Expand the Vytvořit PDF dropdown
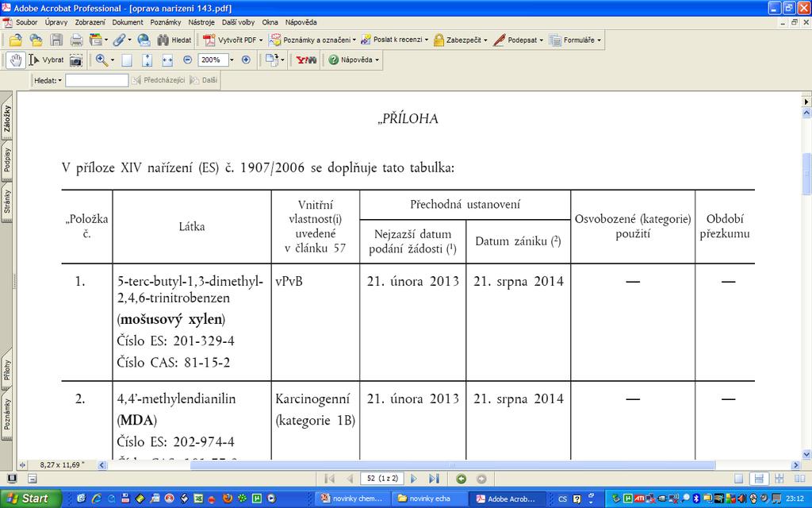The image size is (812, 508). (261, 40)
